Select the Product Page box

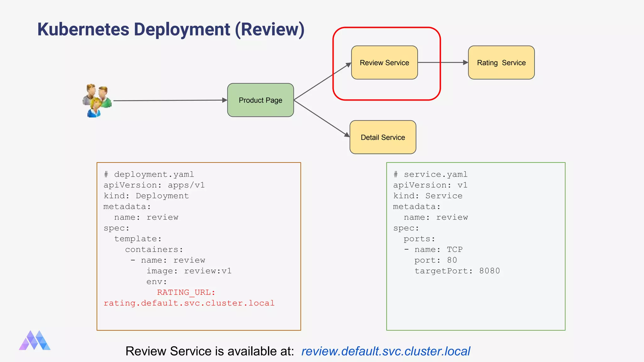260,100
